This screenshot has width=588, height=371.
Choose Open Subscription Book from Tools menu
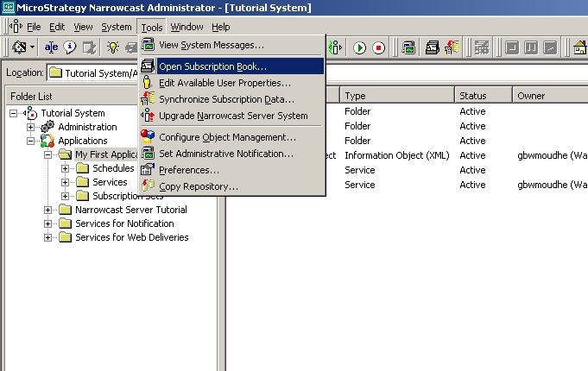pyautogui.click(x=212, y=66)
